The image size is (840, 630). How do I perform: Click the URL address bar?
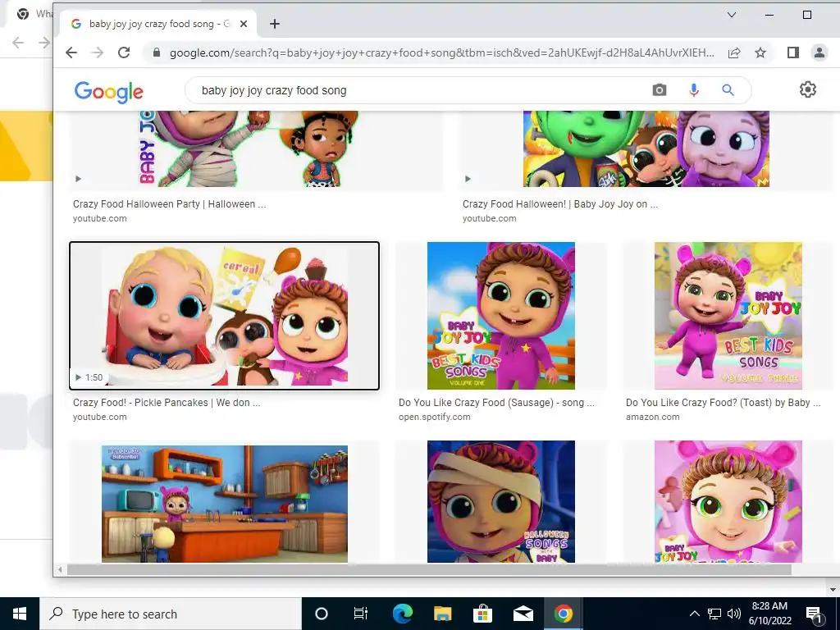coord(441,52)
